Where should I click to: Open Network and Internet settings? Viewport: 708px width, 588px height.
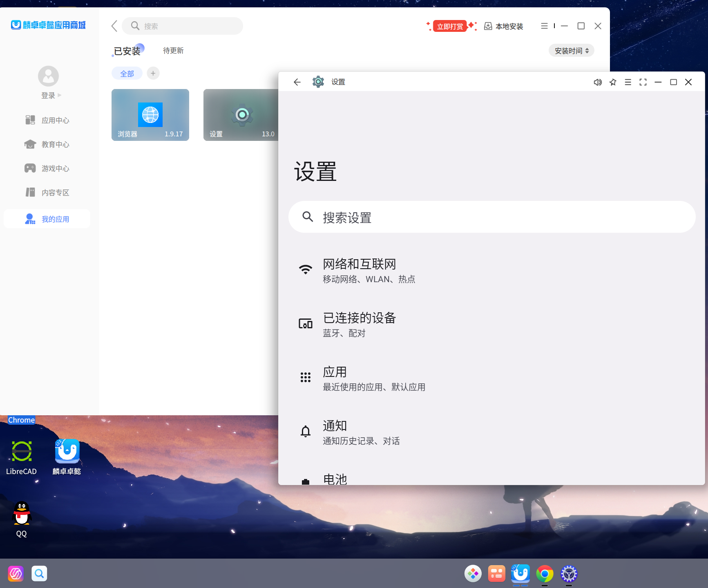tap(492, 271)
